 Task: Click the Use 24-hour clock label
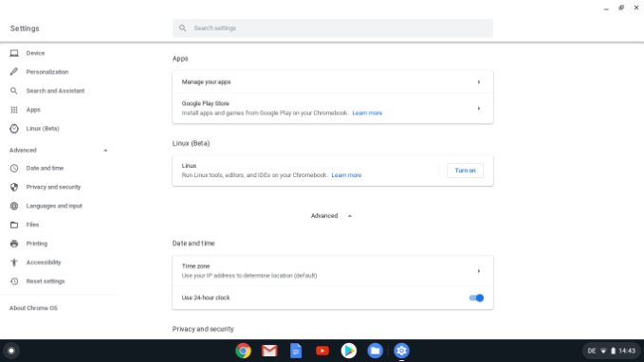[x=206, y=298]
